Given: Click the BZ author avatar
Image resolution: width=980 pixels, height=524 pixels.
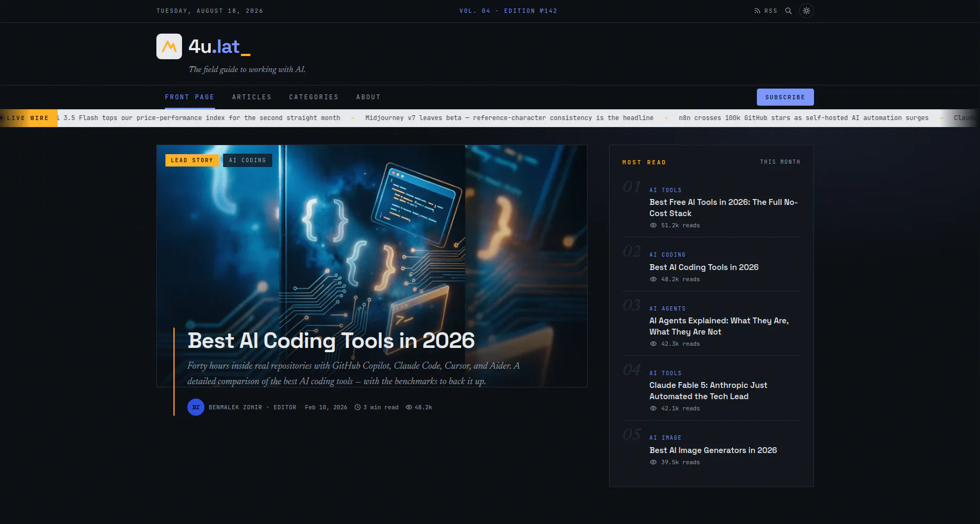Looking at the screenshot, I should tap(196, 407).
